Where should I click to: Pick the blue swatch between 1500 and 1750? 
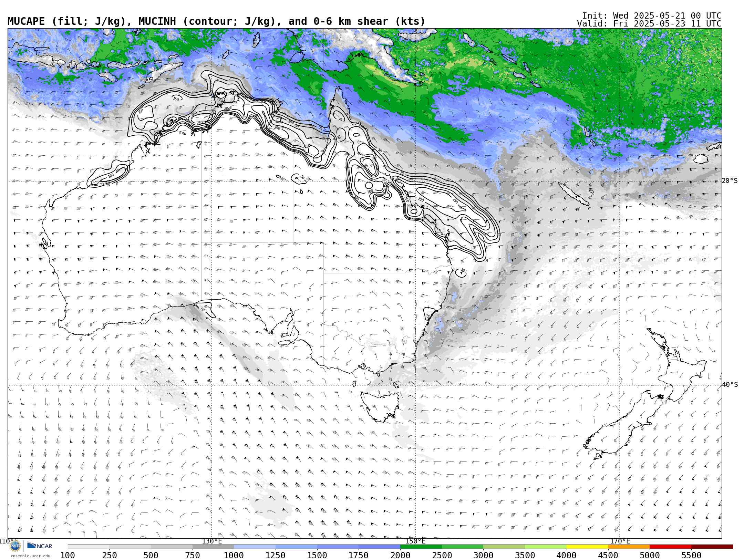pos(338,547)
